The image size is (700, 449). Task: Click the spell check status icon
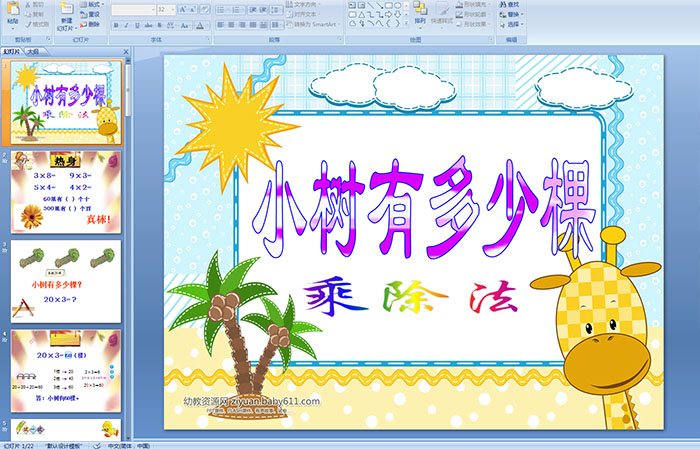[x=97, y=445]
